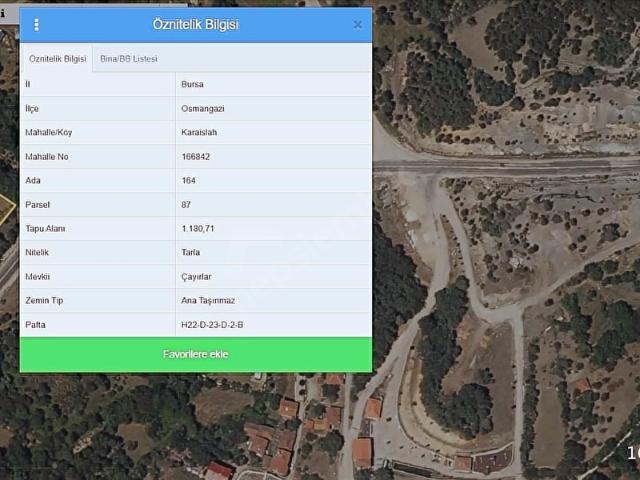The height and width of the screenshot is (480, 640).
Task: Click the Karaislah neighborhood value
Action: [199, 133]
